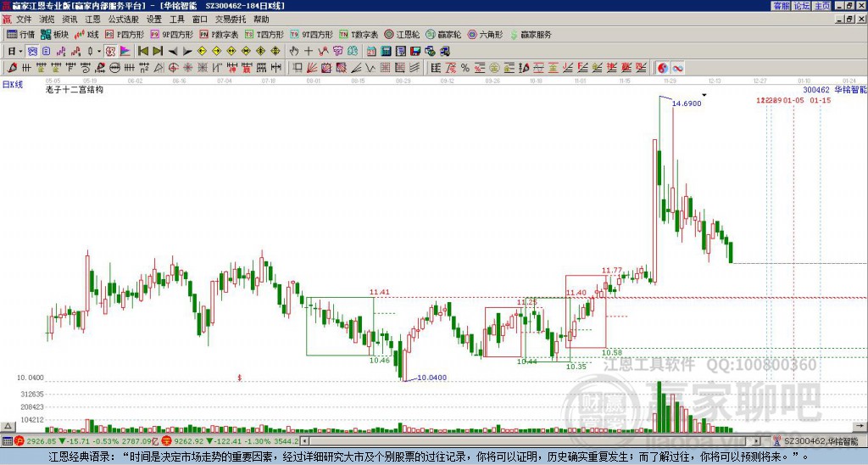This screenshot has height=465, width=868.
Task: Click the 权 adjustment toggle icon
Action: tap(110, 52)
